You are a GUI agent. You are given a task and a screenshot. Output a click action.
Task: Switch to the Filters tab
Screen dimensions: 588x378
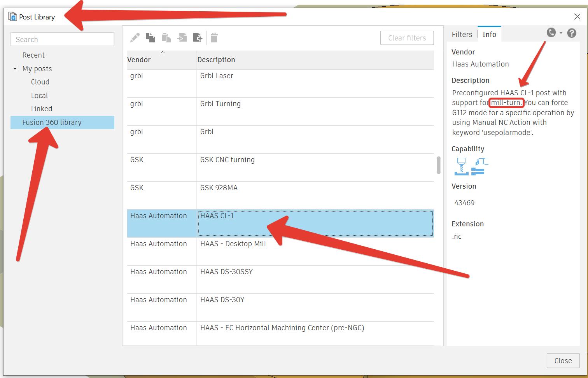(462, 34)
